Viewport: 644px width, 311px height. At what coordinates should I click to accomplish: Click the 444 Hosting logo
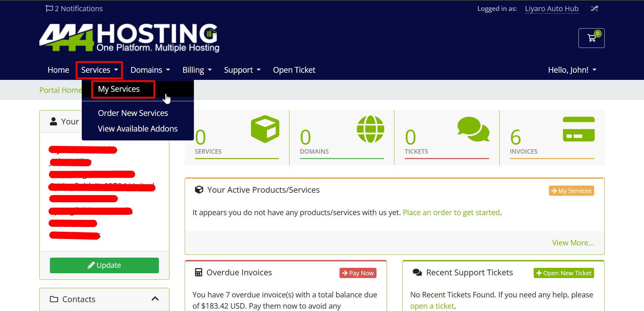129,38
